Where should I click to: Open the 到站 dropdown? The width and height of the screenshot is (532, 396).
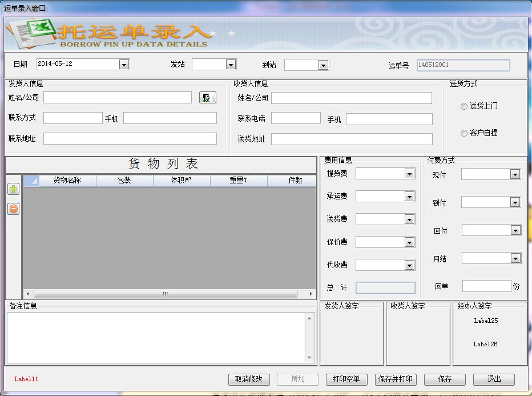(323, 65)
